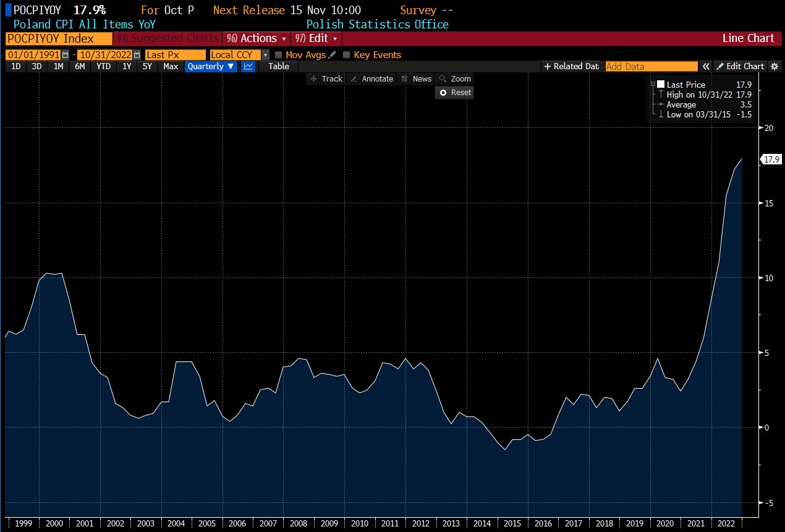Click the Edit Chart button
Image resolution: width=785 pixels, height=532 pixels.
pos(740,66)
